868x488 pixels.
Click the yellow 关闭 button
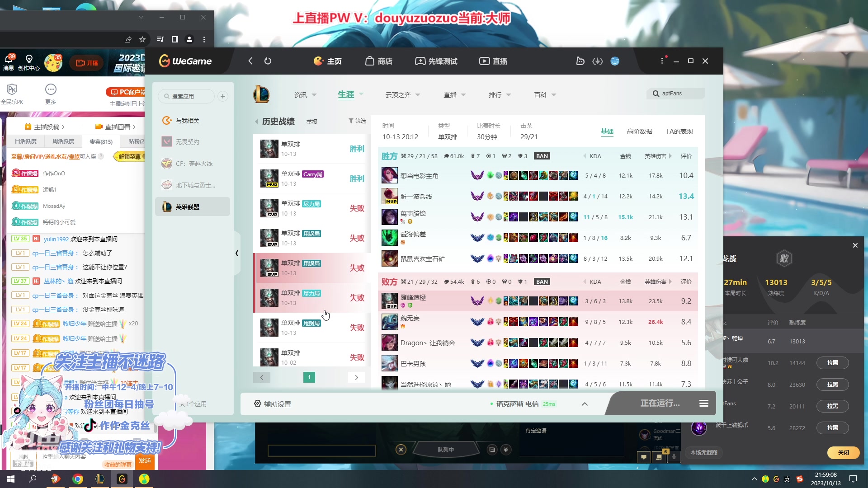844,452
